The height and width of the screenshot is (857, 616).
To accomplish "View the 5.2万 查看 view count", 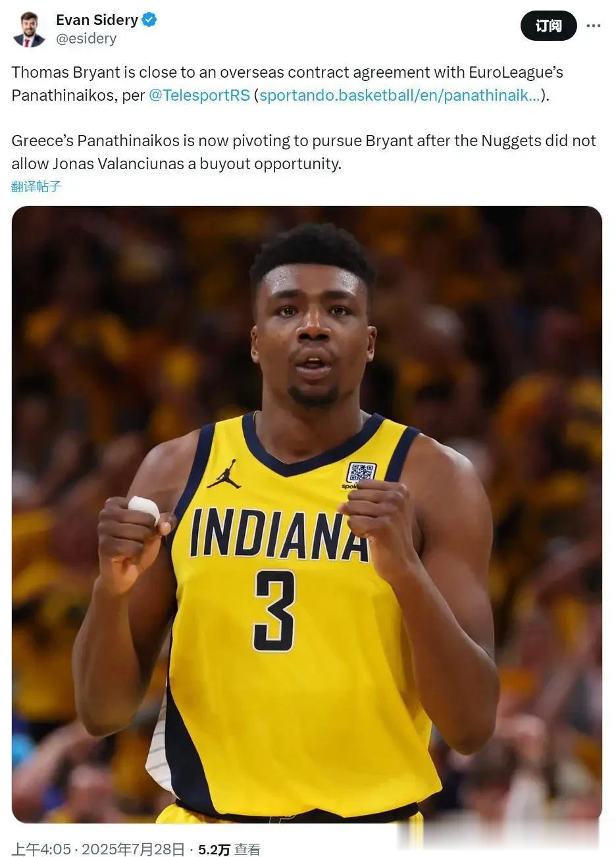I will (x=229, y=849).
